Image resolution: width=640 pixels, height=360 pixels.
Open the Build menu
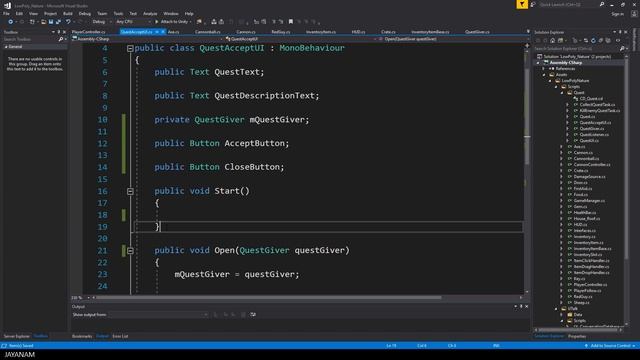68,13
